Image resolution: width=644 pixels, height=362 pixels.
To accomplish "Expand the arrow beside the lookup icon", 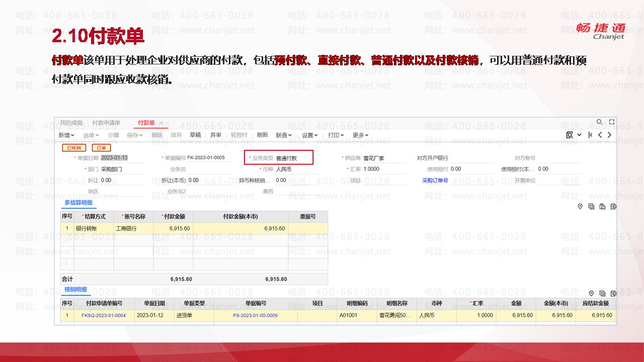I will coord(579,135).
